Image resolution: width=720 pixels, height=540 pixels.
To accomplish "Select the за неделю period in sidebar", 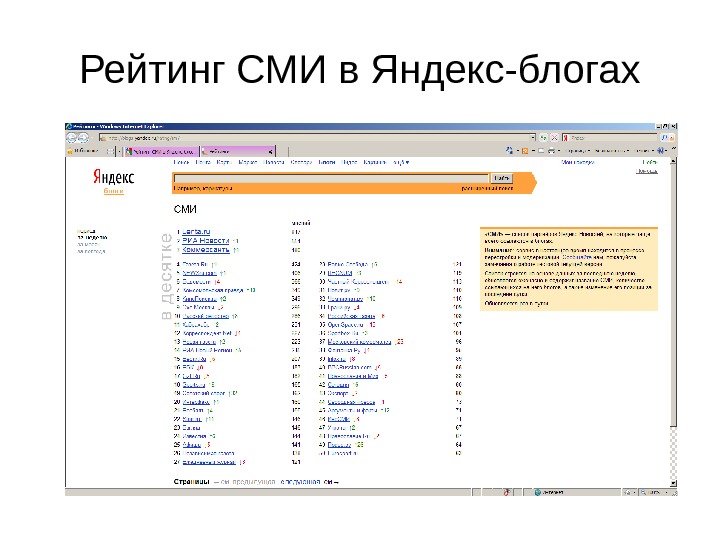I will pyautogui.click(x=92, y=238).
